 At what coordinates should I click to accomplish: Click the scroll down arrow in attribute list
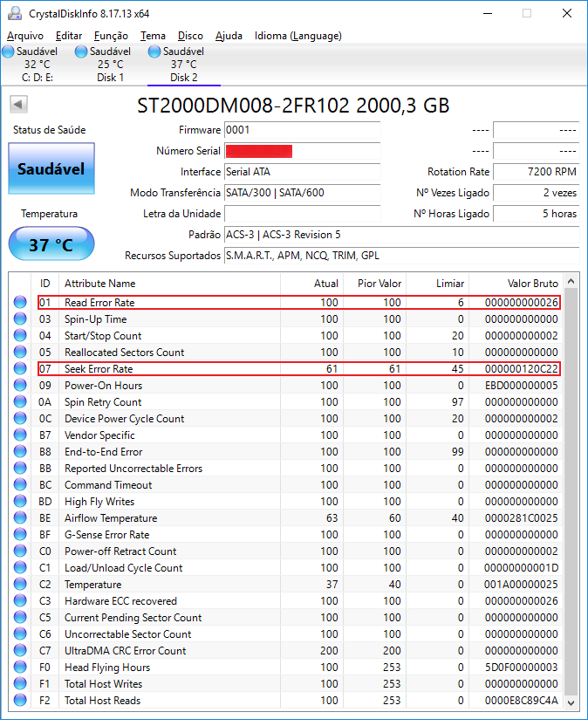click(x=571, y=703)
